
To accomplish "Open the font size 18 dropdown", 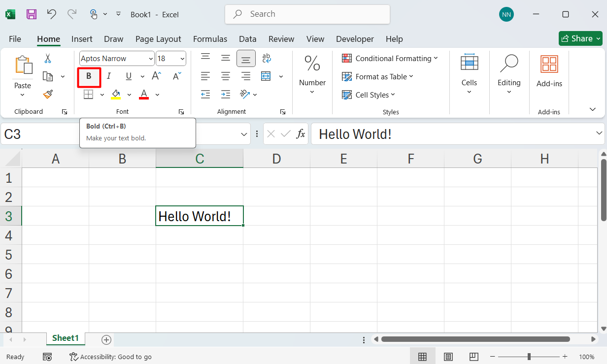I will 182,59.
